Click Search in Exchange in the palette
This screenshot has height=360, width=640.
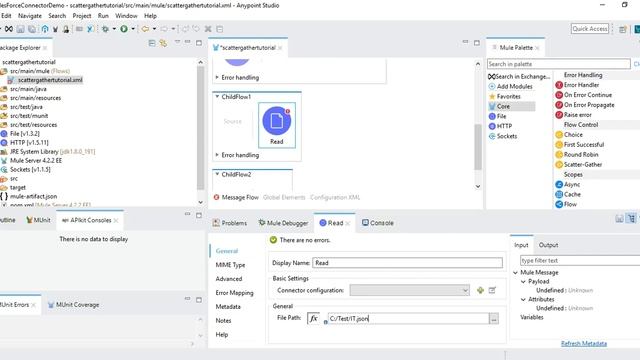[x=519, y=76]
